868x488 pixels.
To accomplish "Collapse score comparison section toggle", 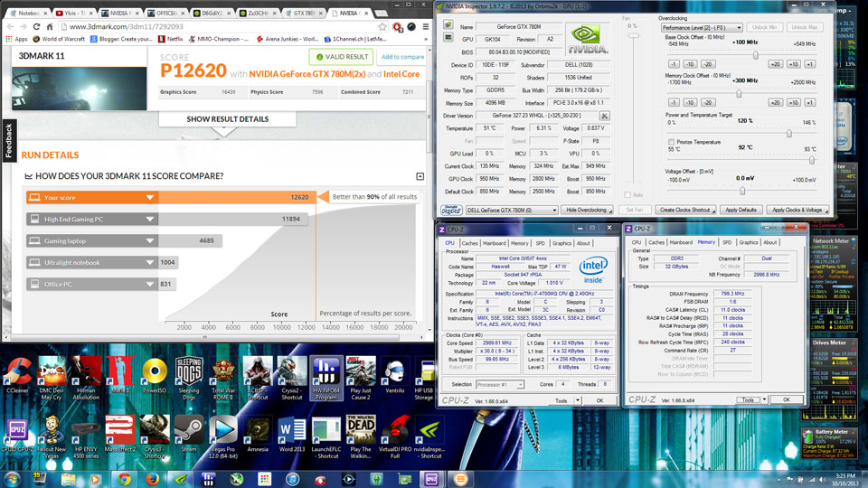I will pos(420,176).
